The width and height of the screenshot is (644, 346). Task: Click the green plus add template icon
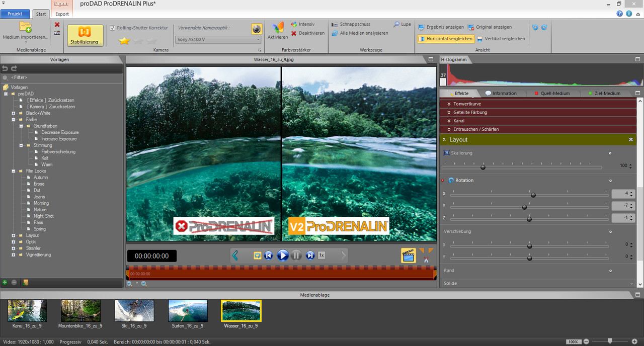coord(5,283)
